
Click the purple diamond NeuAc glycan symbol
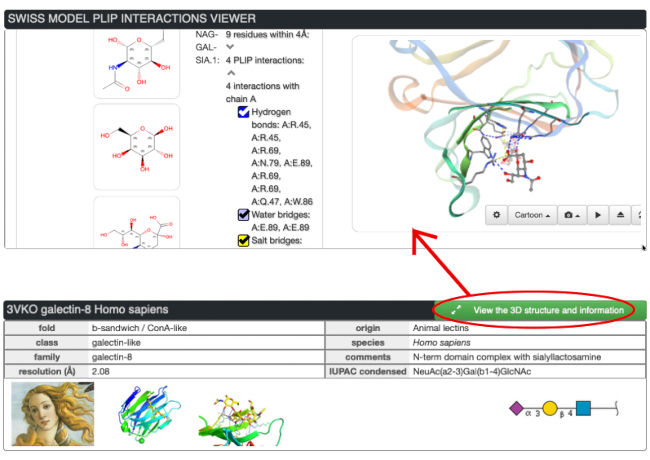tap(517, 408)
